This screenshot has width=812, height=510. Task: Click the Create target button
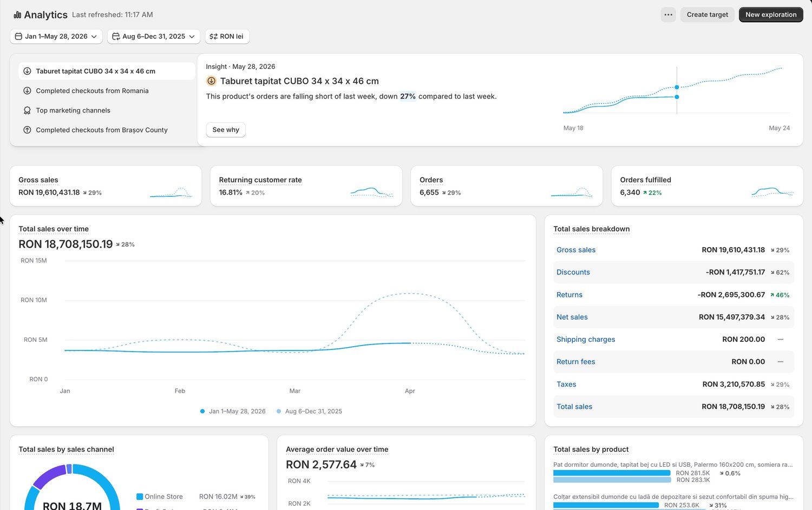coord(708,15)
